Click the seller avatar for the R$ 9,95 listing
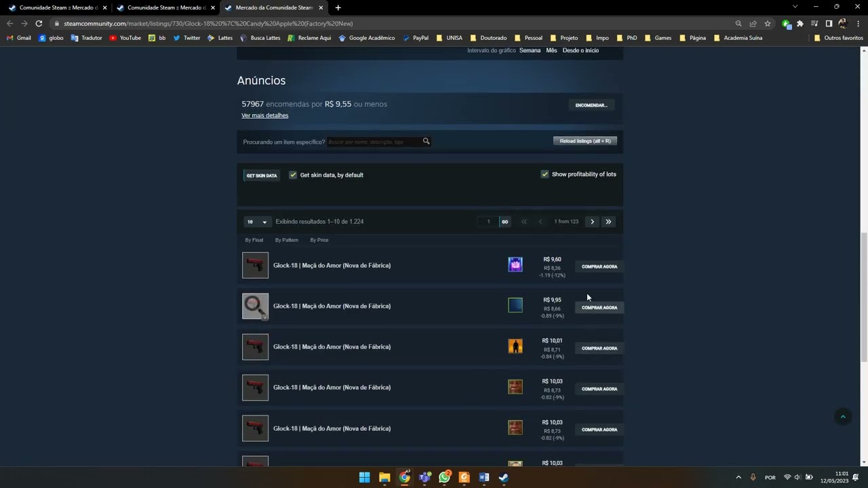 [x=515, y=306]
